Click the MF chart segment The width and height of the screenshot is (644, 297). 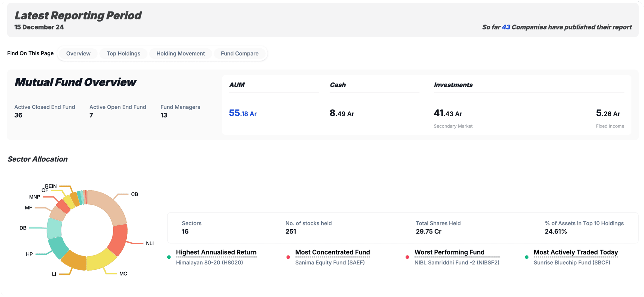click(58, 213)
